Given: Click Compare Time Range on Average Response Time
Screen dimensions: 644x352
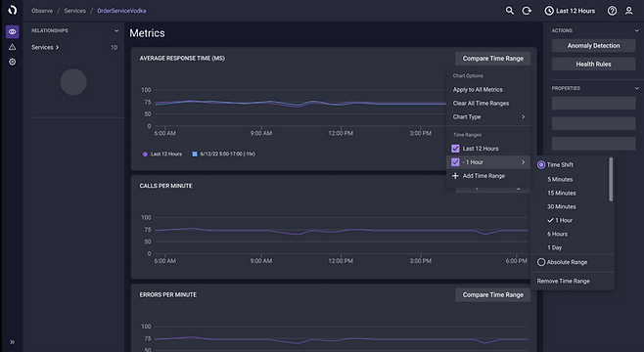Looking at the screenshot, I should click(493, 59).
